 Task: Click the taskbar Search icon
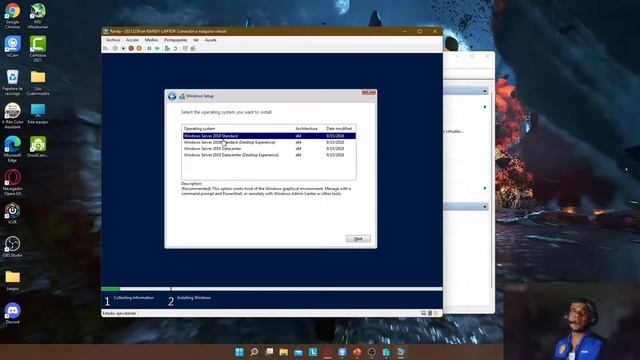coord(254,352)
